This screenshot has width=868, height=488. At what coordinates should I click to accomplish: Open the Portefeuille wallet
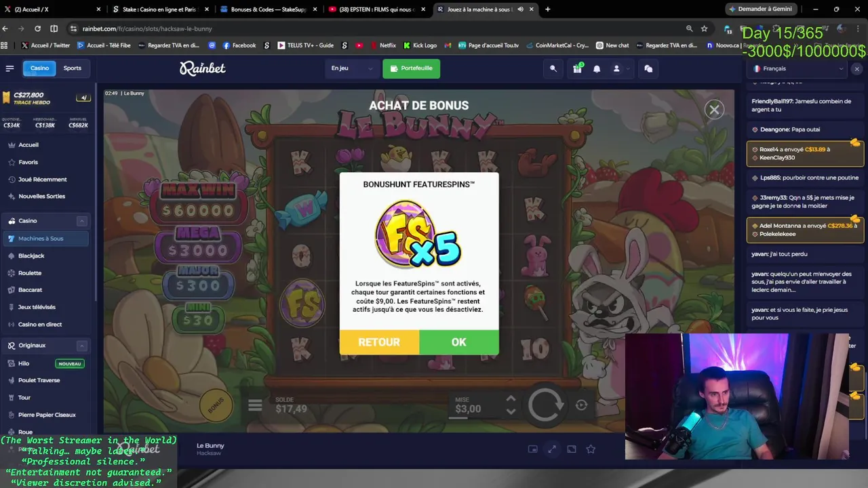pos(411,68)
